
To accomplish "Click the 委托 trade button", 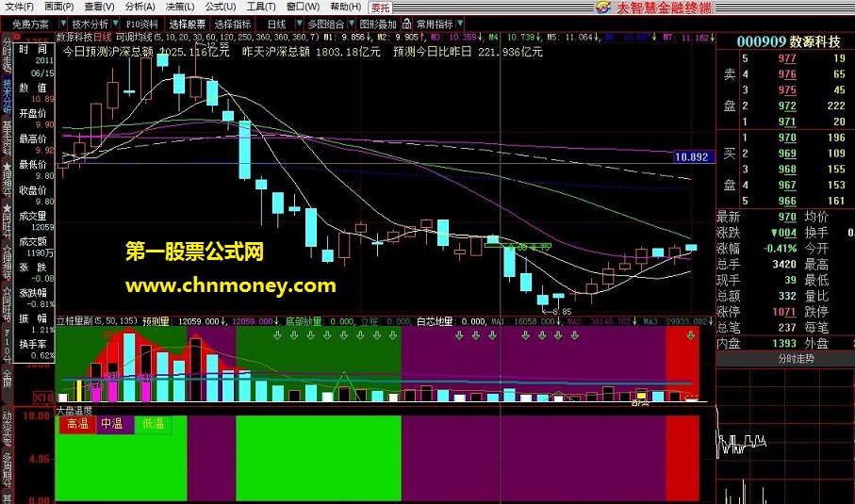I will 380,8.
